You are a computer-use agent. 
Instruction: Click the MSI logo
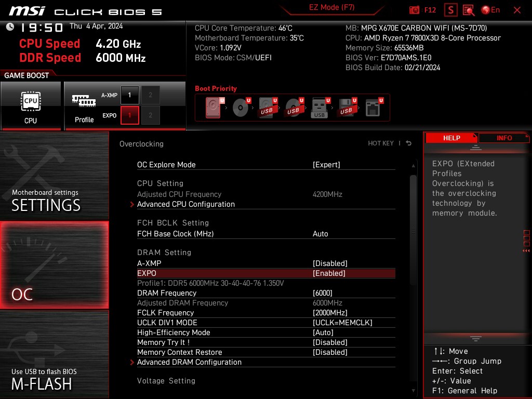(27, 11)
